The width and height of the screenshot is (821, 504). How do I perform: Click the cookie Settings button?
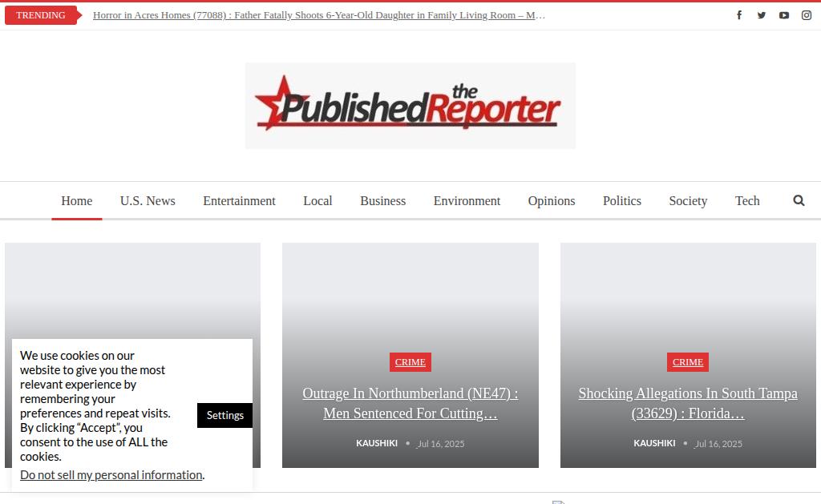tap(224, 415)
